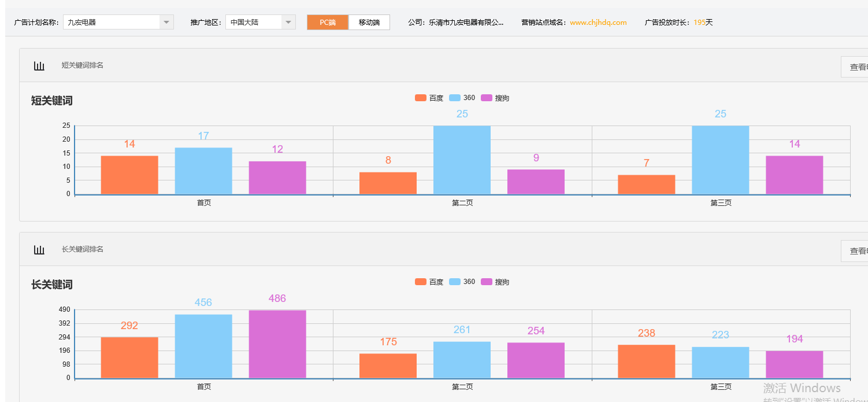This screenshot has height=402, width=868.
Task: Click the purple bar labeled 486
Action: click(276, 342)
